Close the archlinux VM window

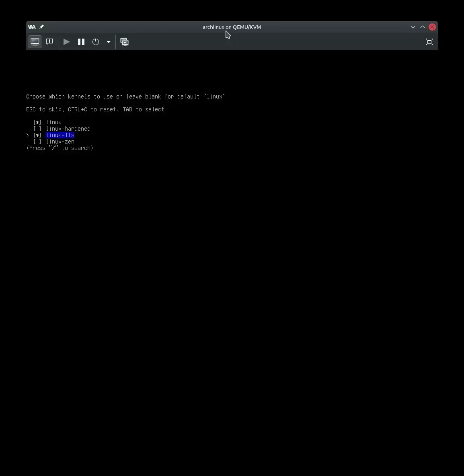(x=432, y=27)
